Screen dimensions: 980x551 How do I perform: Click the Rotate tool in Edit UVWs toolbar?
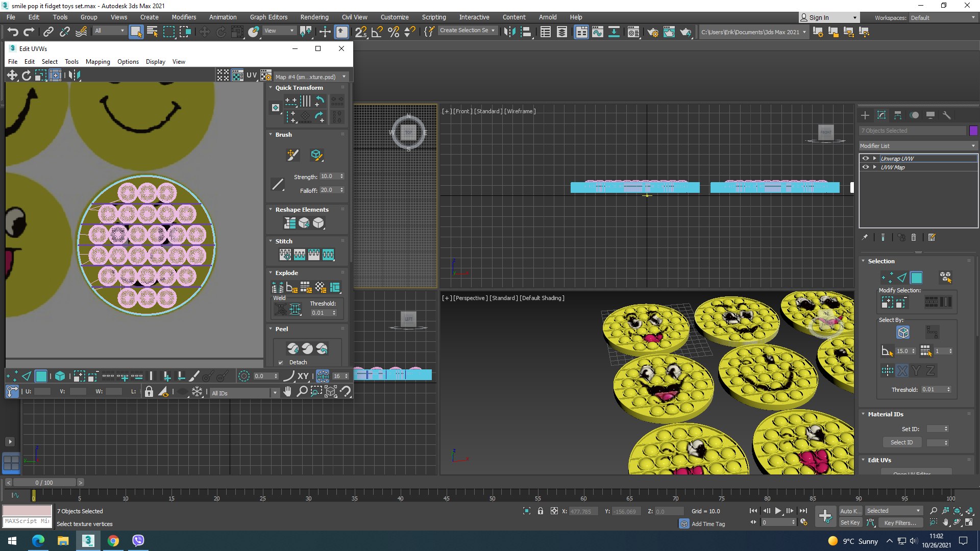26,76
